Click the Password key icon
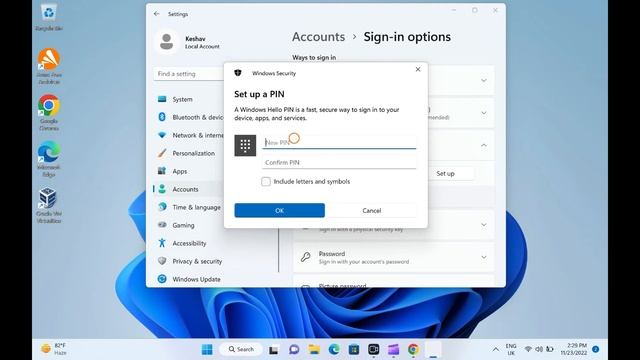The height and width of the screenshot is (360, 640). coord(305,257)
